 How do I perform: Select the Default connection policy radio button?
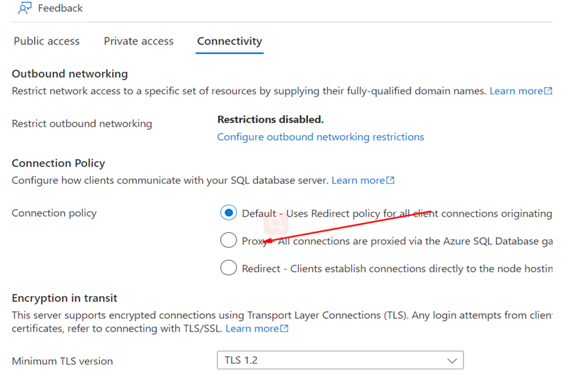[229, 213]
